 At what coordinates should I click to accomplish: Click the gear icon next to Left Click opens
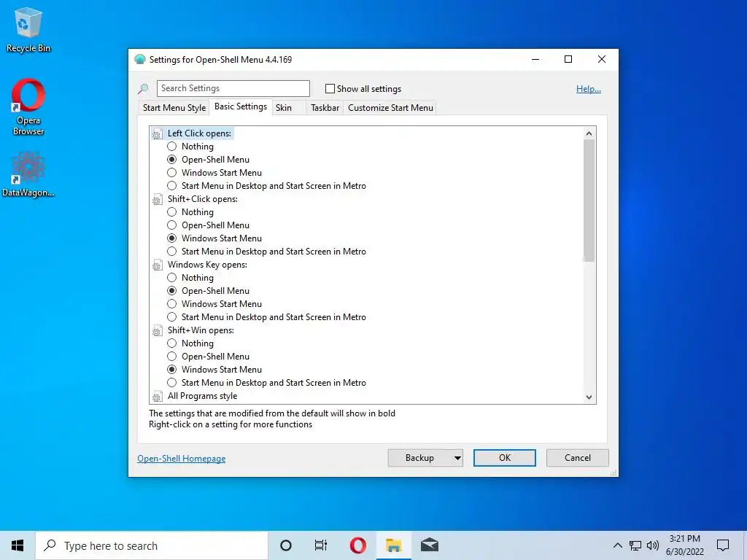(157, 134)
